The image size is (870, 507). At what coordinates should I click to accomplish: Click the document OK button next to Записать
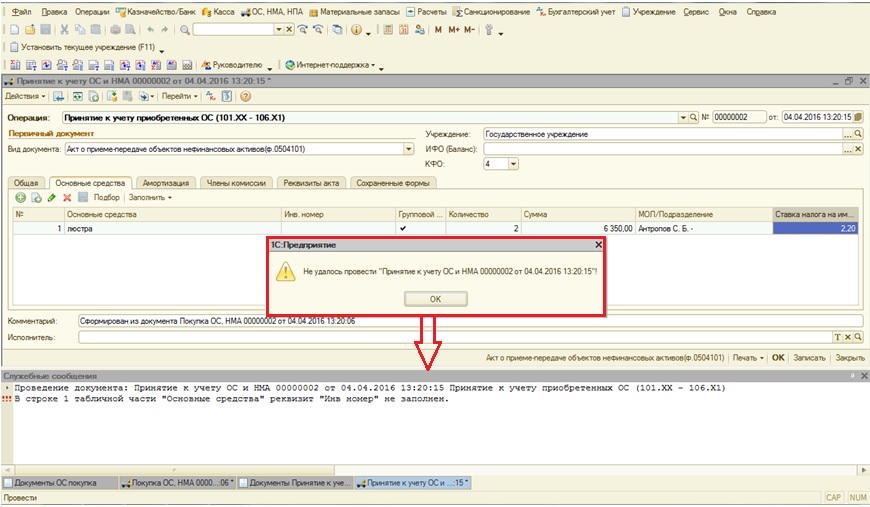click(x=778, y=358)
